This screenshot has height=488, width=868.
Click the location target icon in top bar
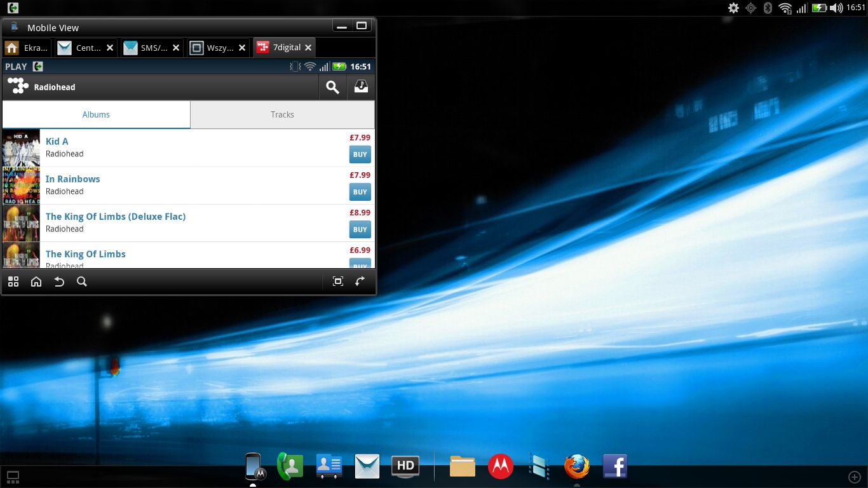pos(750,8)
